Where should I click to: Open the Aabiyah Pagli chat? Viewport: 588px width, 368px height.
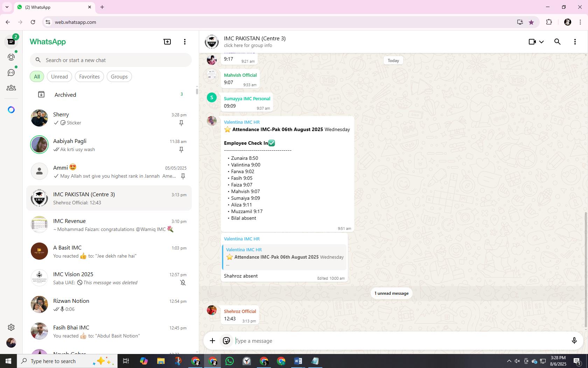(x=109, y=145)
